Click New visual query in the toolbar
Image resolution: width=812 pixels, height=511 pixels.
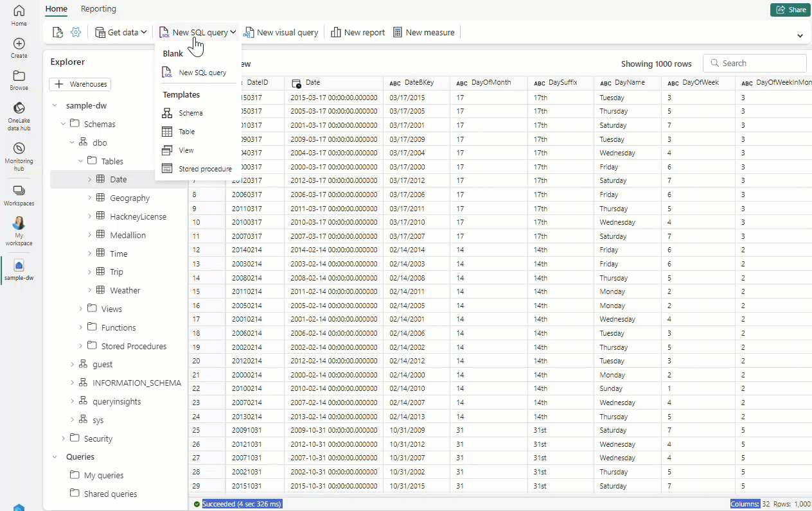point(280,32)
